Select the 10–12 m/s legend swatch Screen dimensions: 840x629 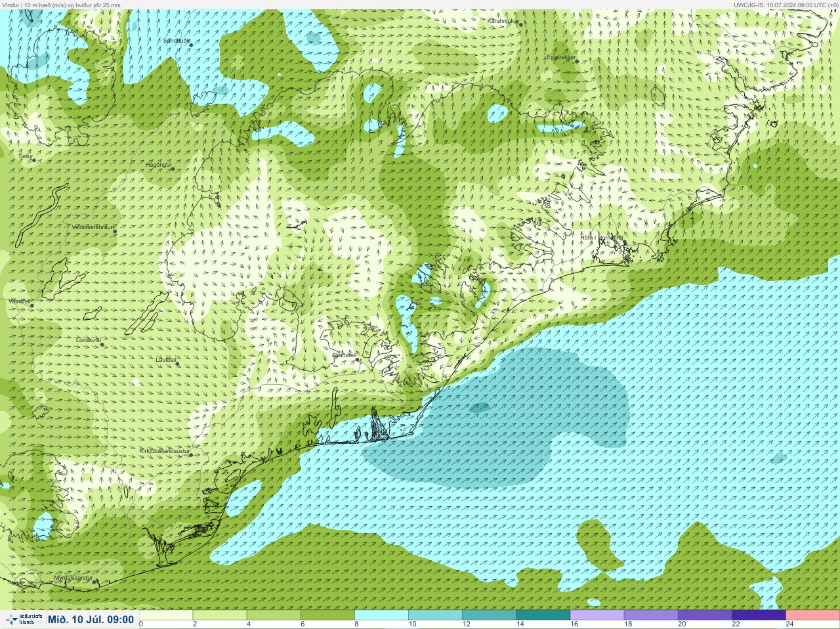click(x=435, y=615)
